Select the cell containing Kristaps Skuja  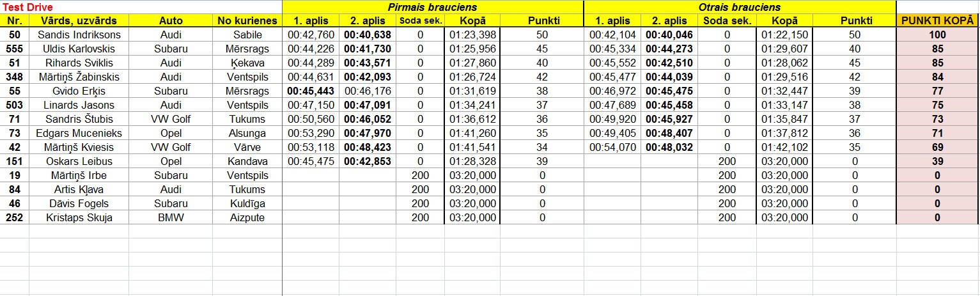tap(79, 217)
